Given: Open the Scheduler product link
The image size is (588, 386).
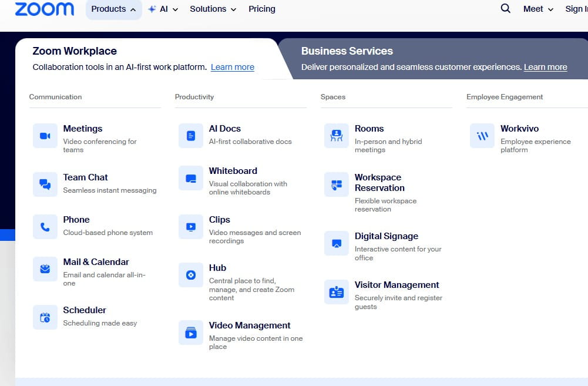Looking at the screenshot, I should pos(85,310).
